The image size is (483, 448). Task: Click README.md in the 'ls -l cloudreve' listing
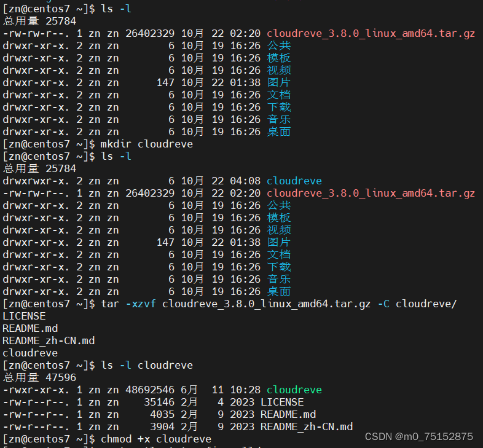288,415
